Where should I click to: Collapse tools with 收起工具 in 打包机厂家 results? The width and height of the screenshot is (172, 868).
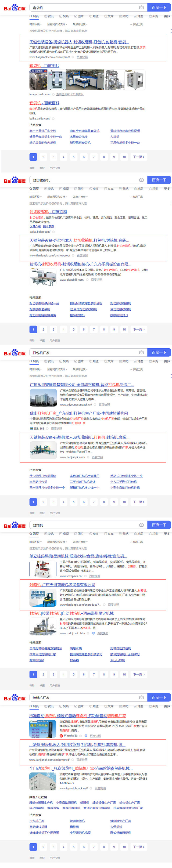[137, 369]
